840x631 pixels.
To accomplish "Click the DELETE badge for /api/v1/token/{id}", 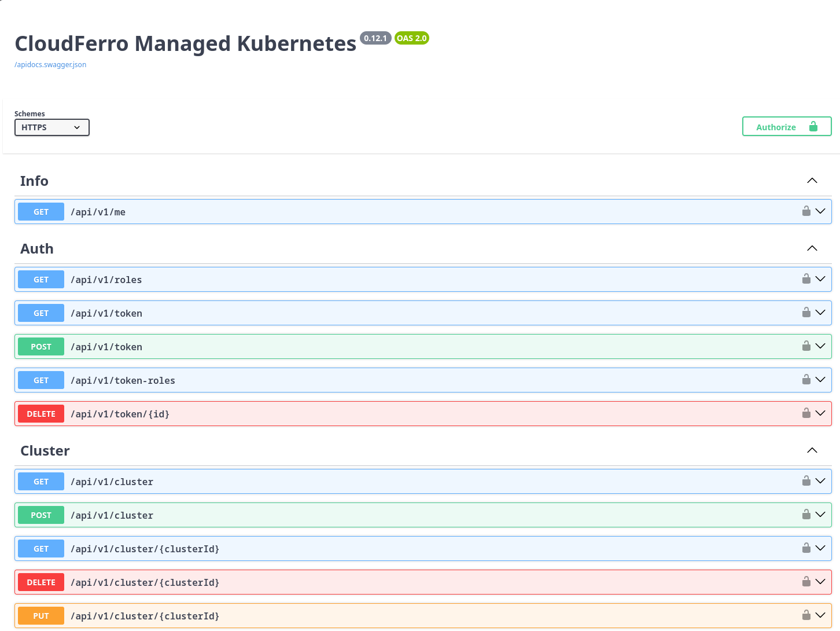I will pyautogui.click(x=41, y=414).
